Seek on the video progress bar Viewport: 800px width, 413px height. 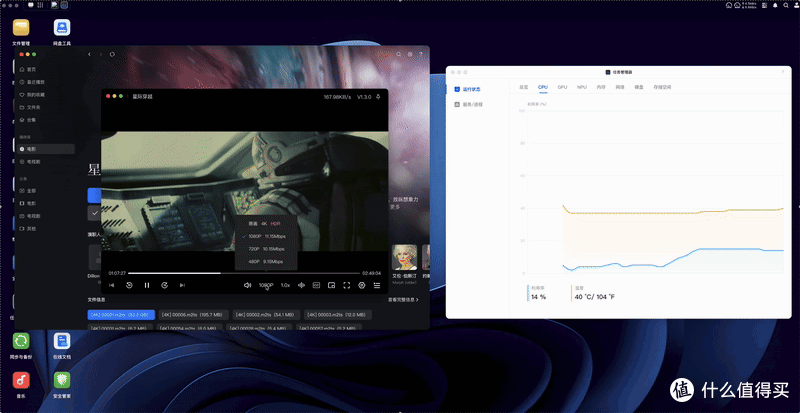[x=244, y=273]
